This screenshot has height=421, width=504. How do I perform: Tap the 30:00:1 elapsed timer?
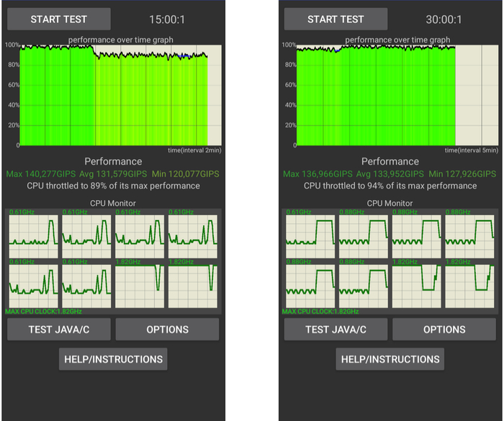point(444,19)
